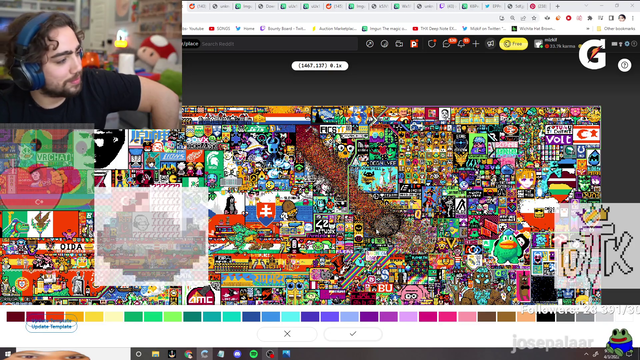This screenshot has width=640, height=360.
Task: Click the Reddit create post plus icon
Action: (x=476, y=44)
